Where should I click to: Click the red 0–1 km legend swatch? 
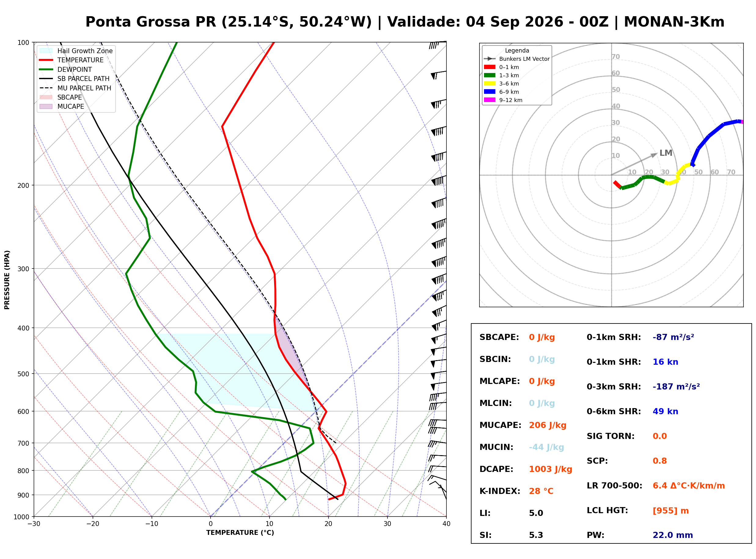[x=489, y=67]
